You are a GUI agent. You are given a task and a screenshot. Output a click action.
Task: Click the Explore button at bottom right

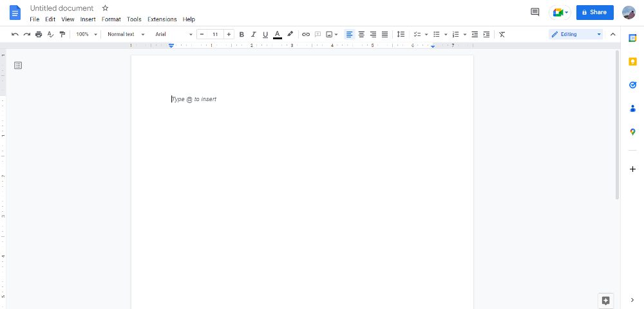605,301
